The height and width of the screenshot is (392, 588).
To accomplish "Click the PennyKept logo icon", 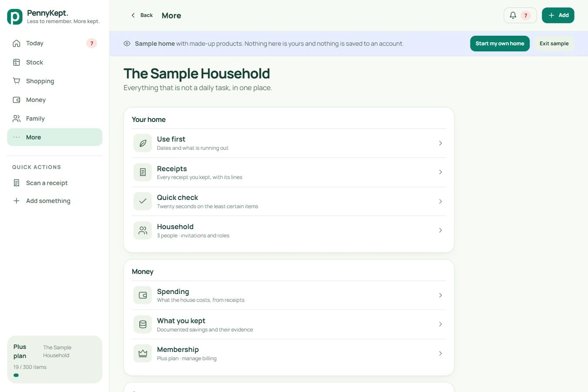I will [x=15, y=17].
